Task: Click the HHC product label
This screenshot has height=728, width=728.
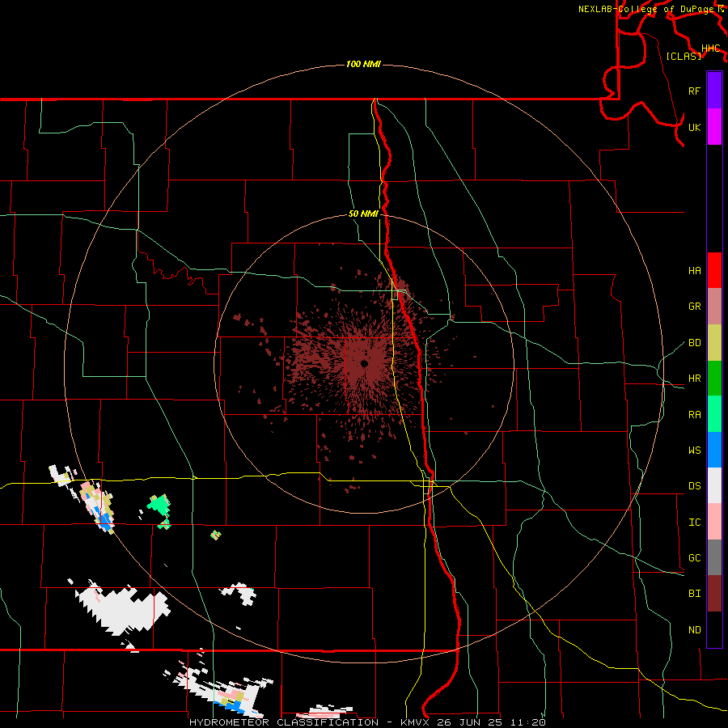Action: (x=711, y=49)
